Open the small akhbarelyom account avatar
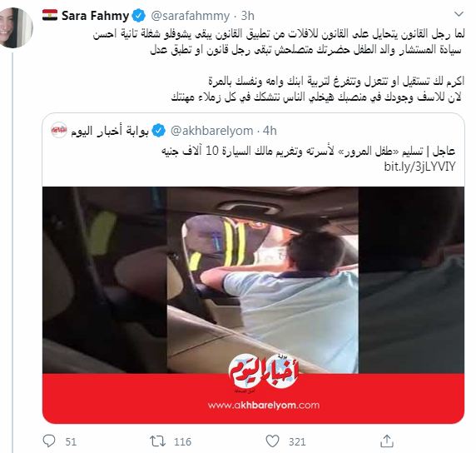 tap(59, 130)
